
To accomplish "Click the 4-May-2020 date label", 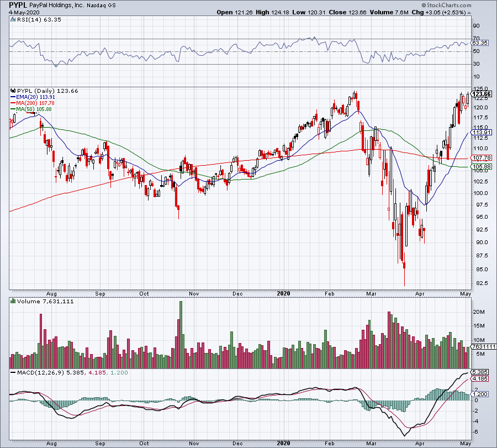I will (x=24, y=12).
